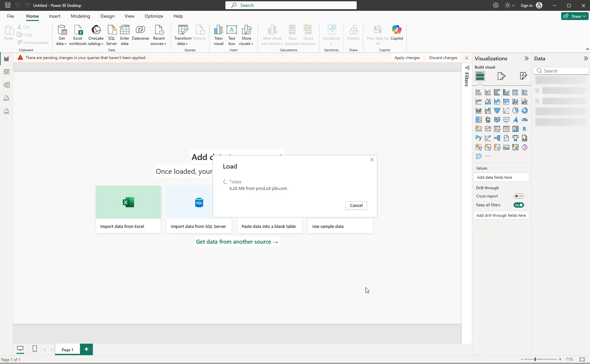Select Python visual in Visualizations

[478, 138]
